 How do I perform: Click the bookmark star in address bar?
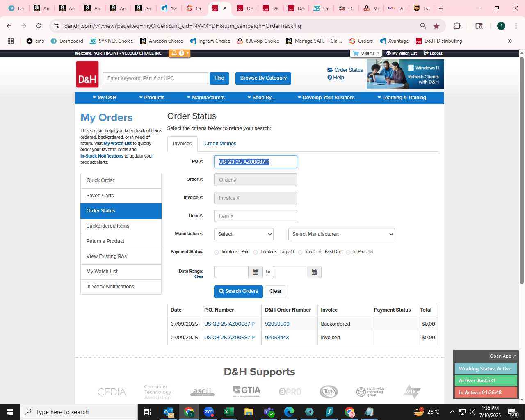tap(436, 26)
